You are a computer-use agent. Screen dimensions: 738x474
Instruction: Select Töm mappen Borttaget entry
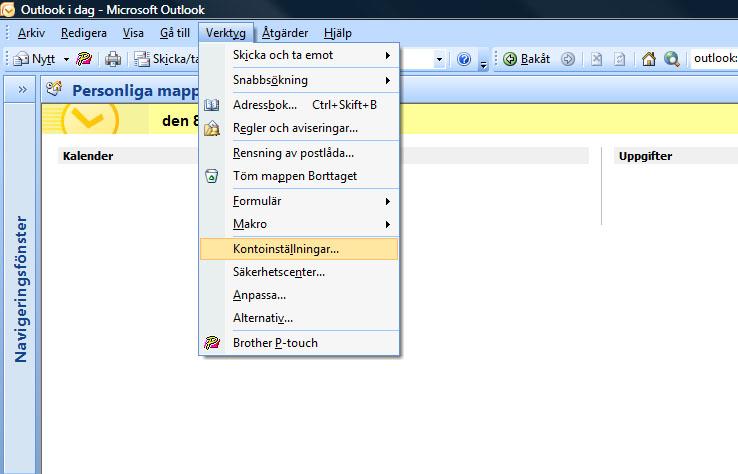[299, 176]
